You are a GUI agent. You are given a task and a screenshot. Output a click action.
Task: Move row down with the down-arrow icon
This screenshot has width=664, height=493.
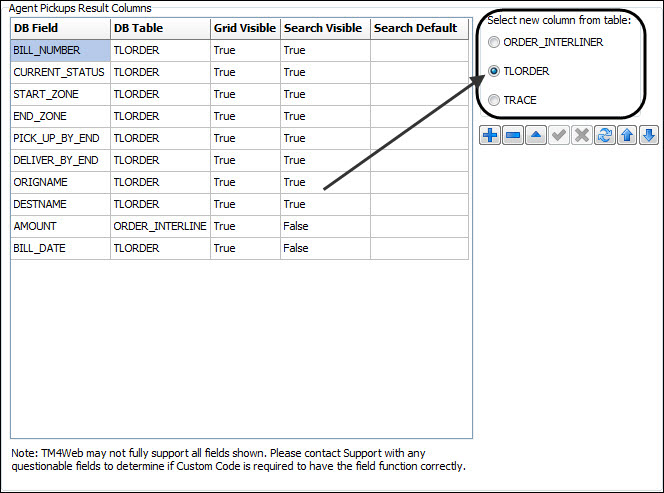point(649,136)
